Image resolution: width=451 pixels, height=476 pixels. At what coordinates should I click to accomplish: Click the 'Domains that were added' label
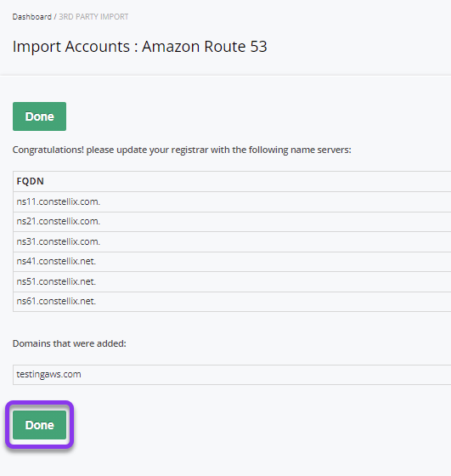pos(69,343)
